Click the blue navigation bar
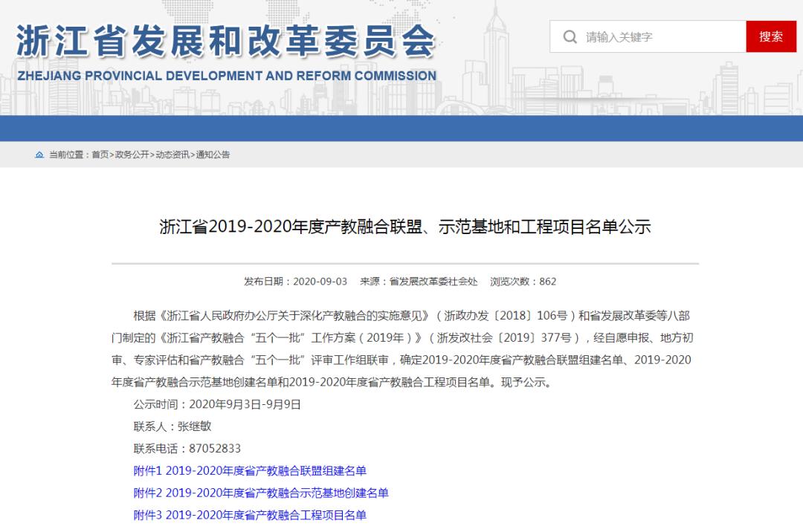803x532 pixels. tap(401, 129)
